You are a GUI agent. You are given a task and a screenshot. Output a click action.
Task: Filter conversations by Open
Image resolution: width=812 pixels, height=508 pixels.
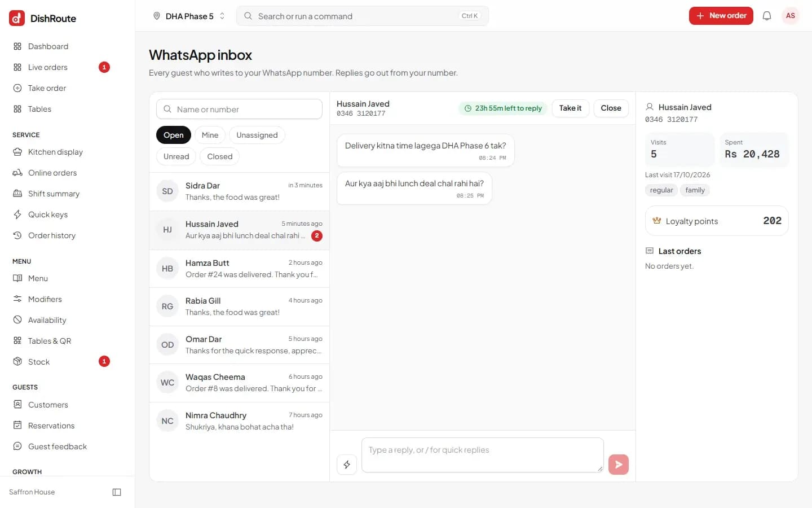click(174, 135)
